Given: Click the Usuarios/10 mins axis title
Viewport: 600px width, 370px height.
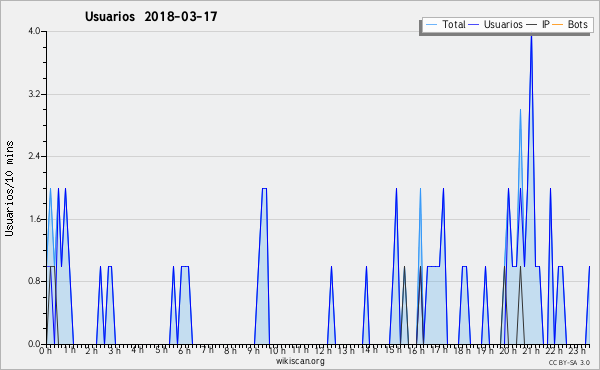Looking at the screenshot, I should [x=9, y=189].
